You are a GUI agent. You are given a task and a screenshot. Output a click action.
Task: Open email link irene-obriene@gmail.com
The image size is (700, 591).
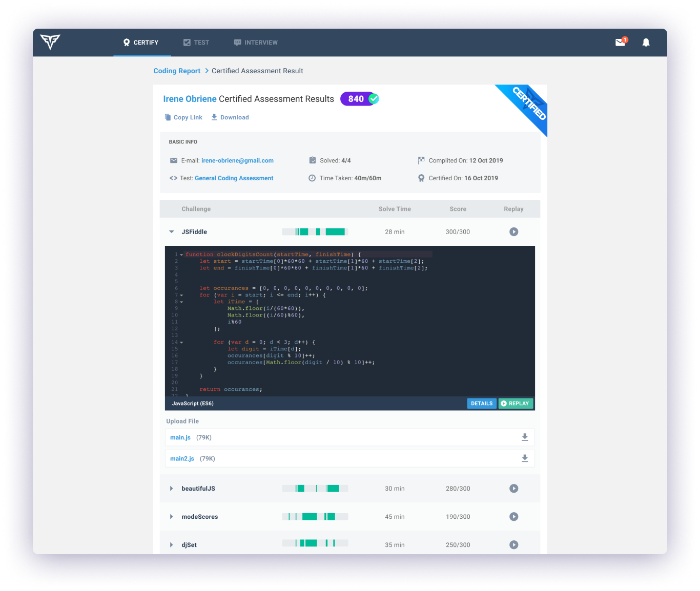click(x=237, y=160)
